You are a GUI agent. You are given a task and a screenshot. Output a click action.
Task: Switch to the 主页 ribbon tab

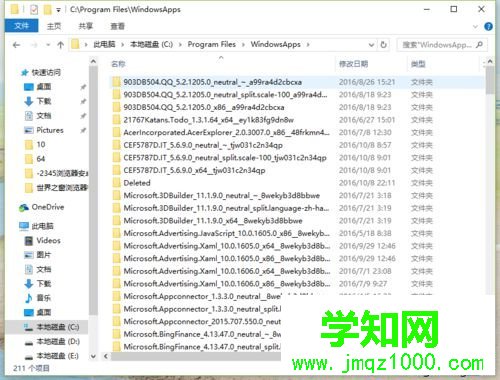[x=54, y=26]
